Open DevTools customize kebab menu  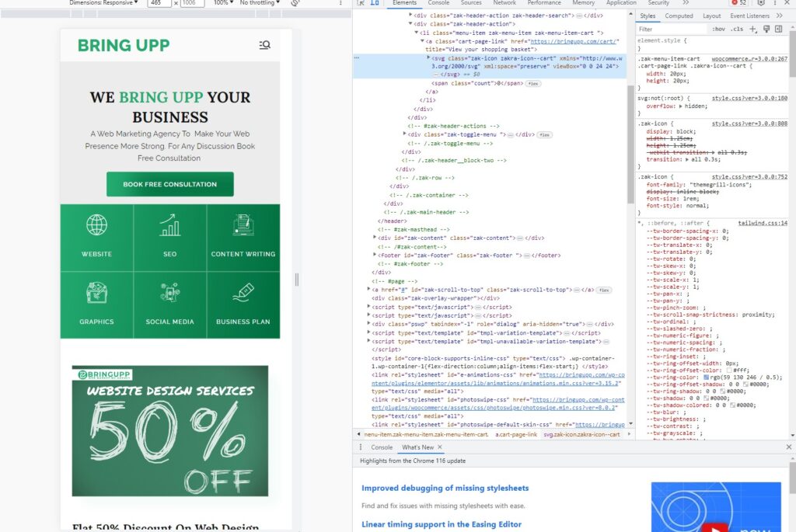pyautogui.click(x=775, y=3)
